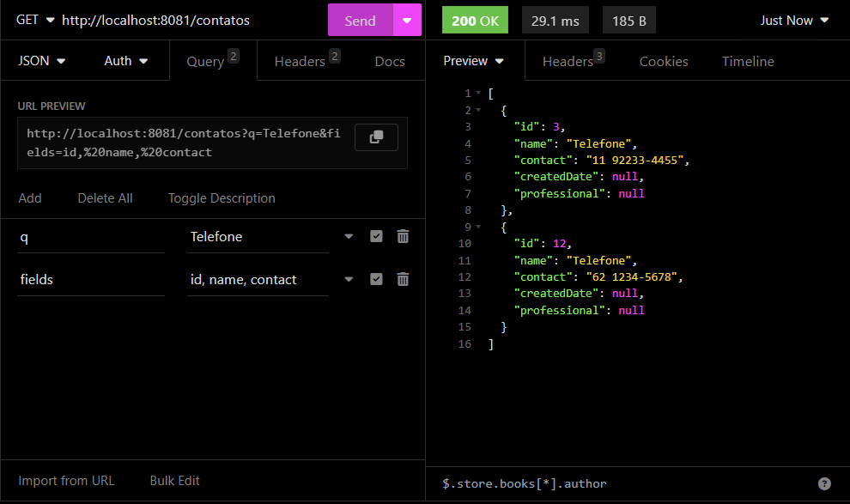
Task: Disable the fields parameter checkbox
Action: (376, 279)
